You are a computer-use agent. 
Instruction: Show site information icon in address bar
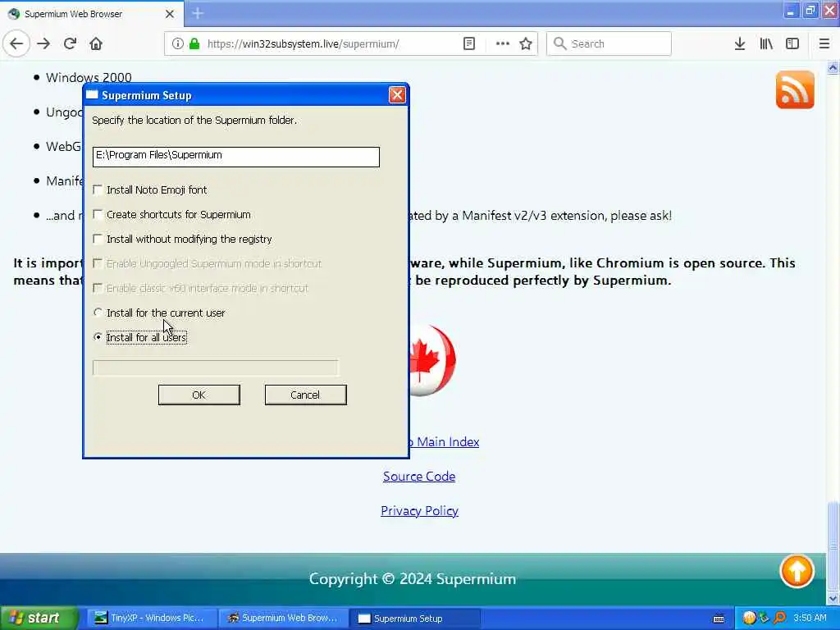click(x=177, y=43)
